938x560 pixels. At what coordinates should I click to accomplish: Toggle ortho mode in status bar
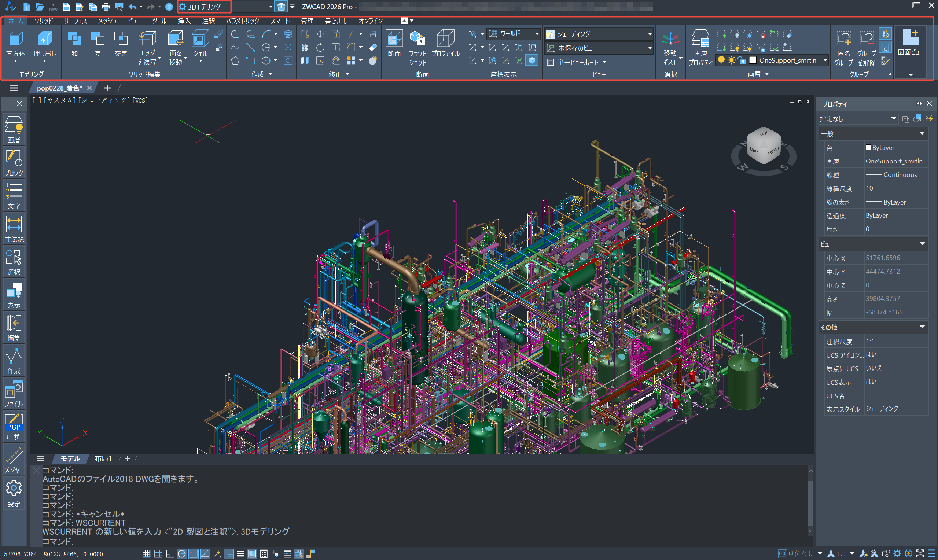(169, 553)
